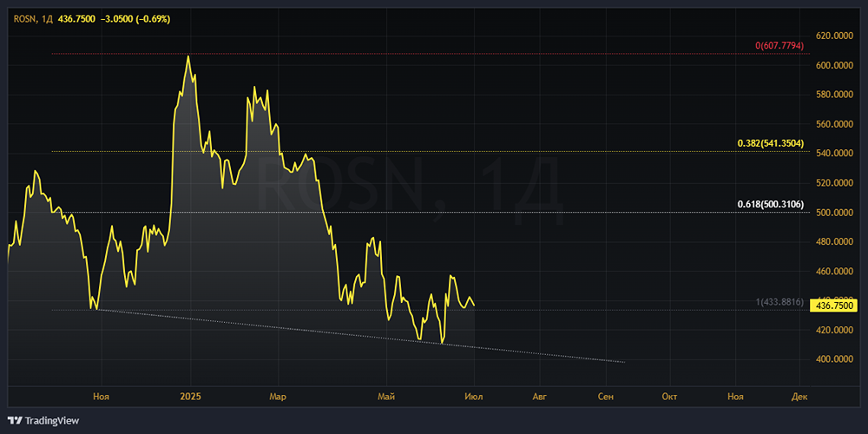The height and width of the screenshot is (434, 868).
Task: Click the 620.0000 price axis label
Action: coord(833,36)
